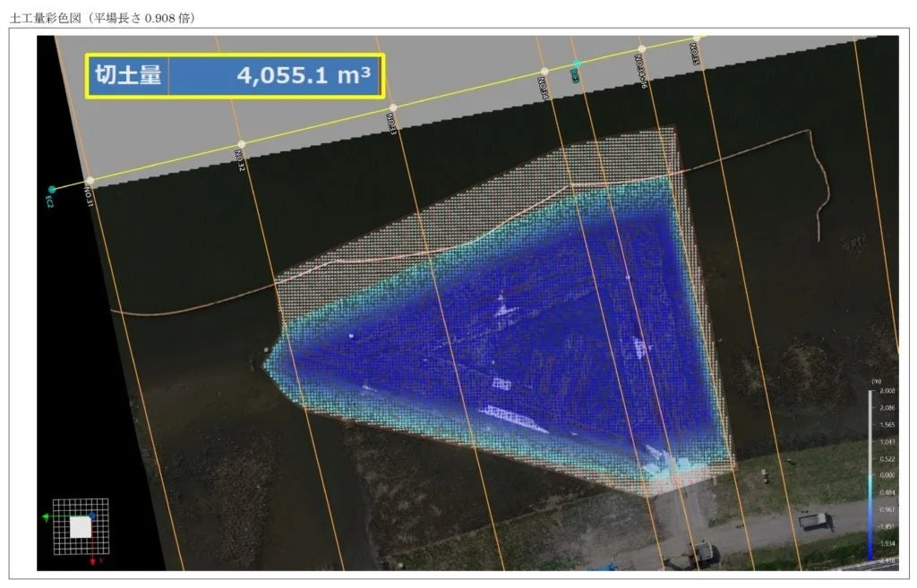Click the NO.31 station point marker
This screenshot has height=588, width=917.
(90, 181)
